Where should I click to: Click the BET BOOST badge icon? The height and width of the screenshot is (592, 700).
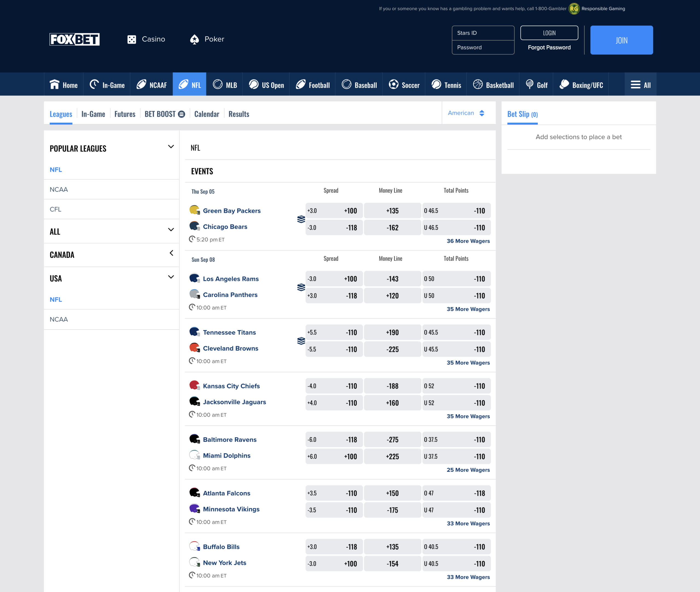tap(182, 114)
